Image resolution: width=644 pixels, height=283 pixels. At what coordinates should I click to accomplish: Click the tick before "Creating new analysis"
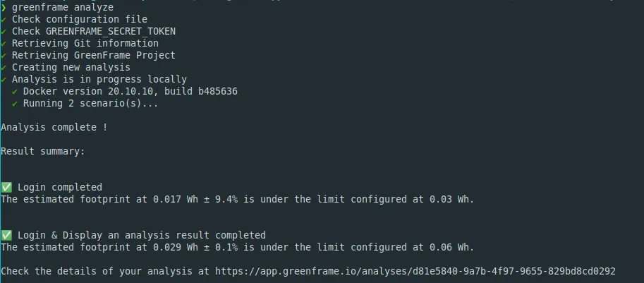[4, 67]
